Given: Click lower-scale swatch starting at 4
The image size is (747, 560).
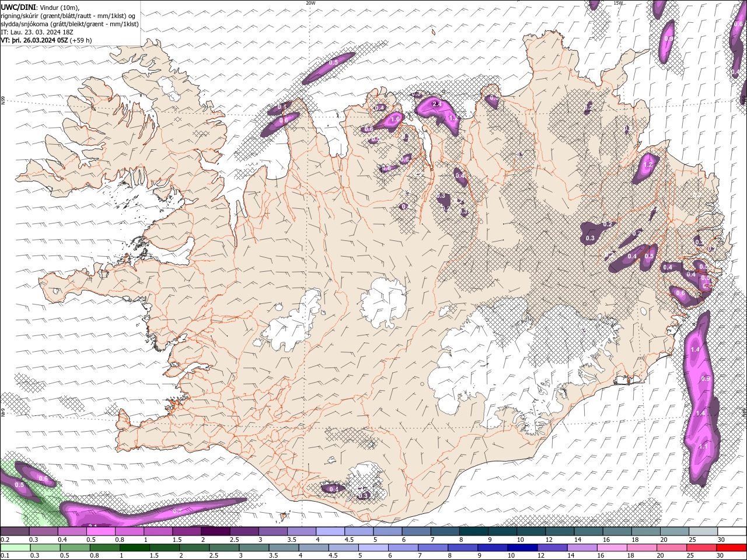Looking at the screenshot, I should [313, 548].
